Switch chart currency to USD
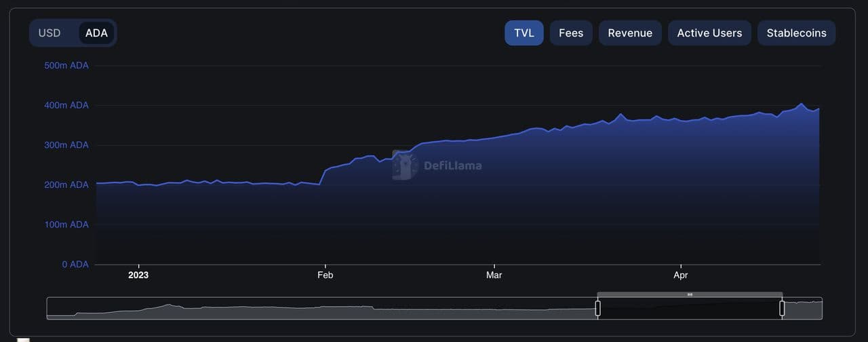The image size is (868, 342). point(50,33)
